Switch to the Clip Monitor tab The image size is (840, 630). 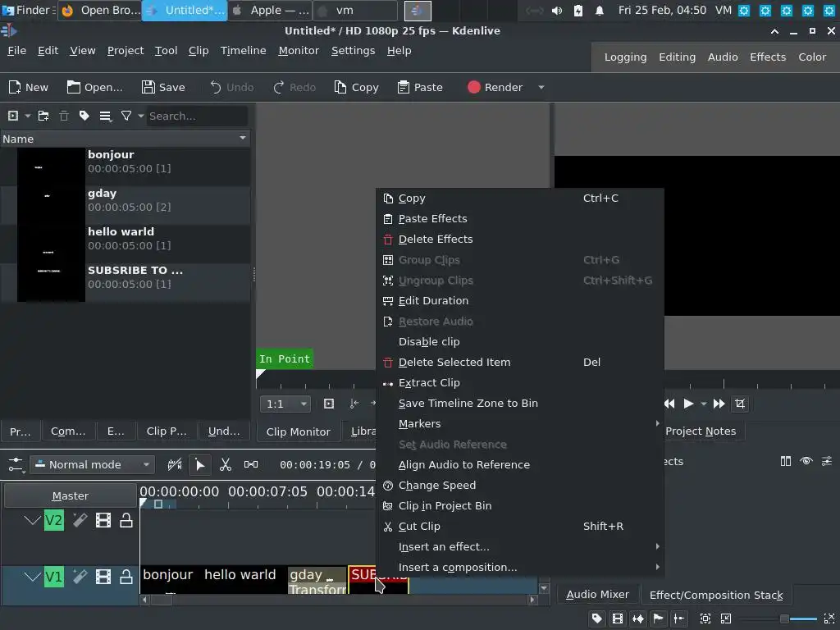click(x=298, y=431)
